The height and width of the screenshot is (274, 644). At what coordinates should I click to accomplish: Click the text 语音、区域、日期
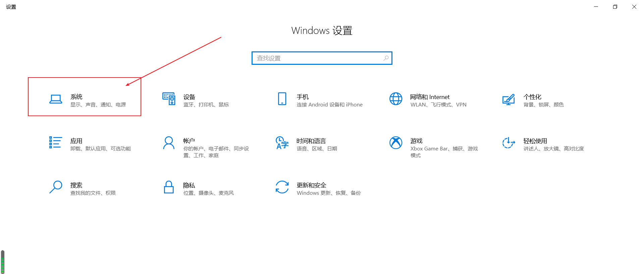pos(317,149)
